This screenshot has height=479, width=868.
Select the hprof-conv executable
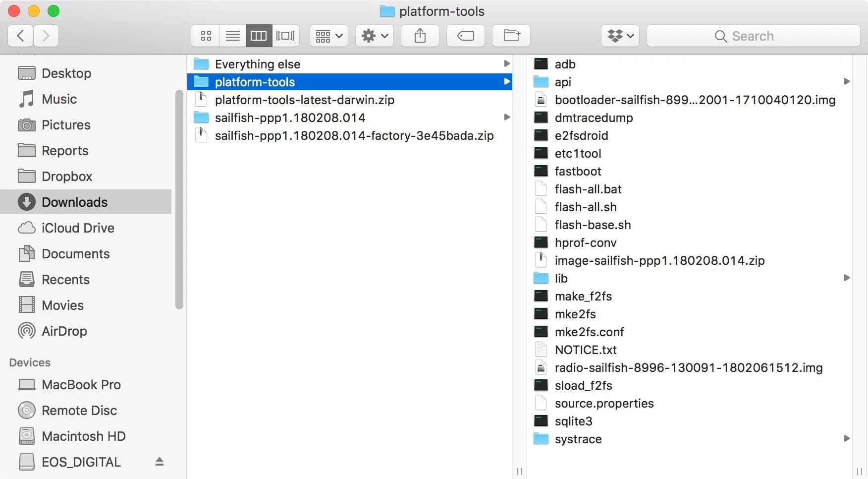(x=690, y=242)
